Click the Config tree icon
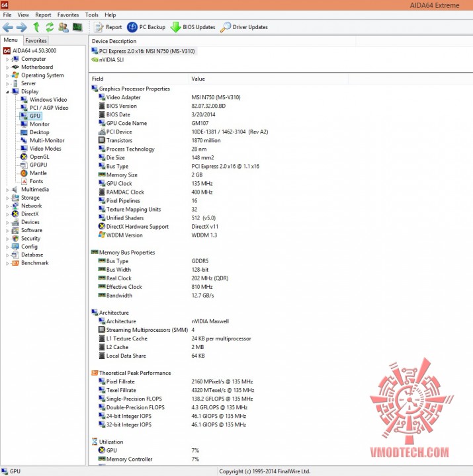The image size is (473, 476). tap(15, 247)
